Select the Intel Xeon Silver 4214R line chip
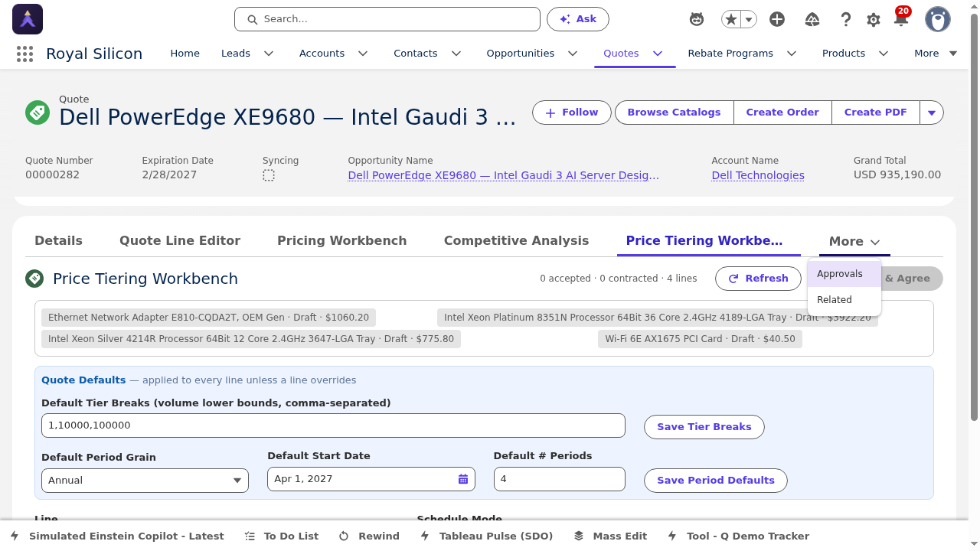Viewport: 980px width, 551px height. pos(251,339)
